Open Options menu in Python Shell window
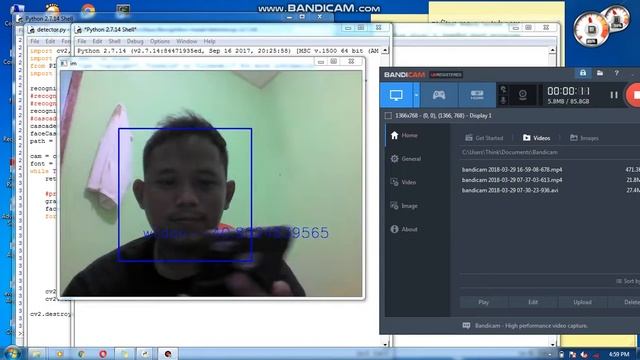 point(160,41)
